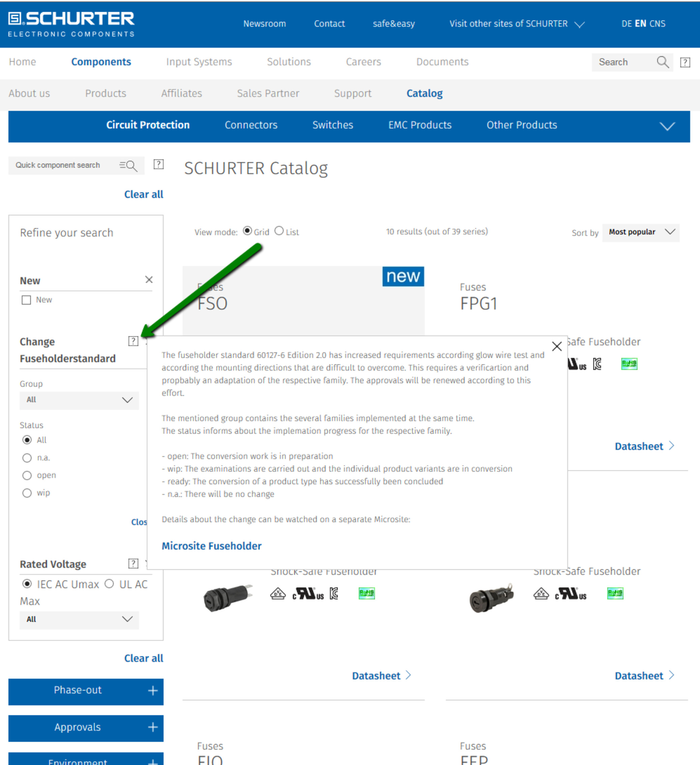700x765 pixels.
Task: Click the bottom Clear all link
Action: coord(144,658)
